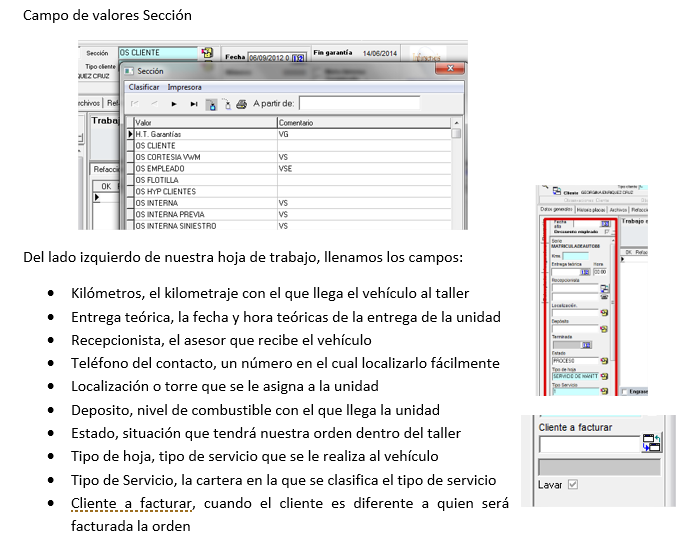The image size is (690, 539).
Task: Click the VSE comment cell
Action: (364, 169)
